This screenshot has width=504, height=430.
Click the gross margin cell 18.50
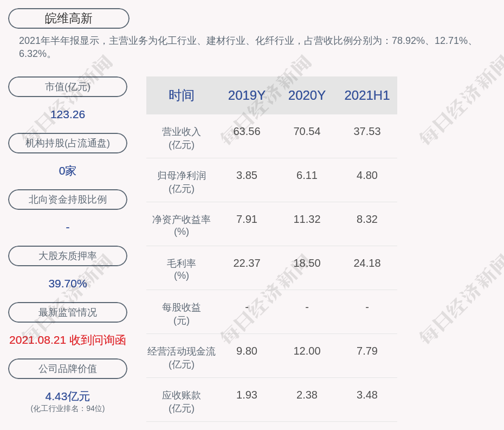tap(307, 263)
